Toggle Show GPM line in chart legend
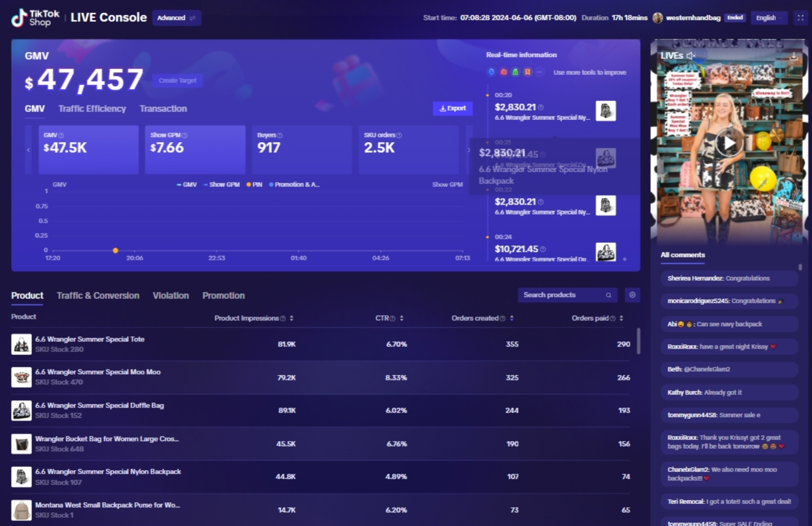The image size is (812, 526). [221, 184]
